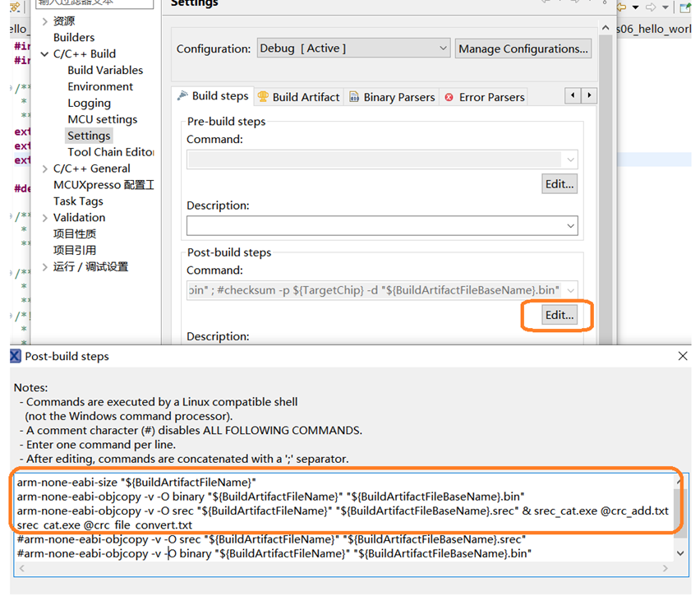Collapse the C/C++ Build section
Image resolution: width=700 pixels, height=610 pixels.
[44, 53]
